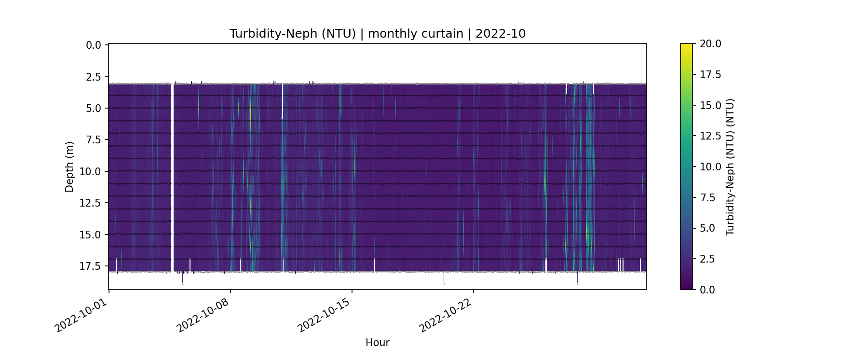Click the Depth (m) y-axis label
Screen dimensions: 868x362
pos(69,167)
